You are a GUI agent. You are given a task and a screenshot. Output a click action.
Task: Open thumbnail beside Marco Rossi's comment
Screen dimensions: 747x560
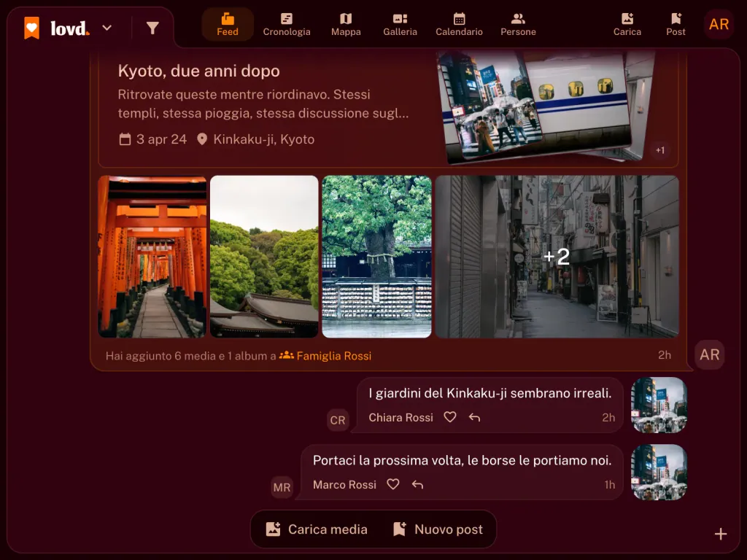pos(659,472)
